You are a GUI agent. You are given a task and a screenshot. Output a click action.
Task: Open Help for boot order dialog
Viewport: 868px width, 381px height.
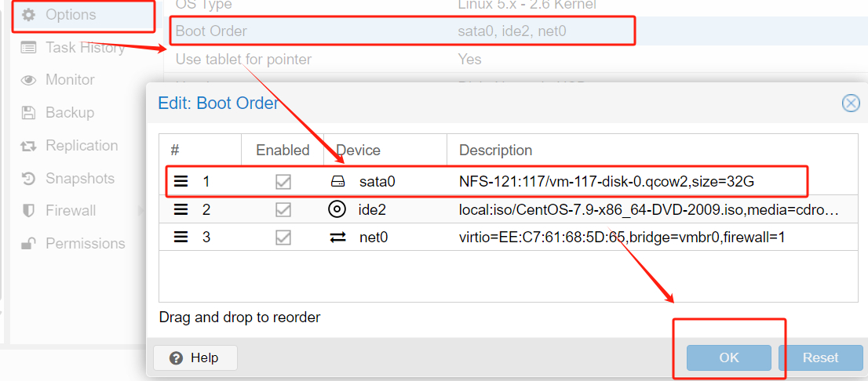(x=195, y=357)
